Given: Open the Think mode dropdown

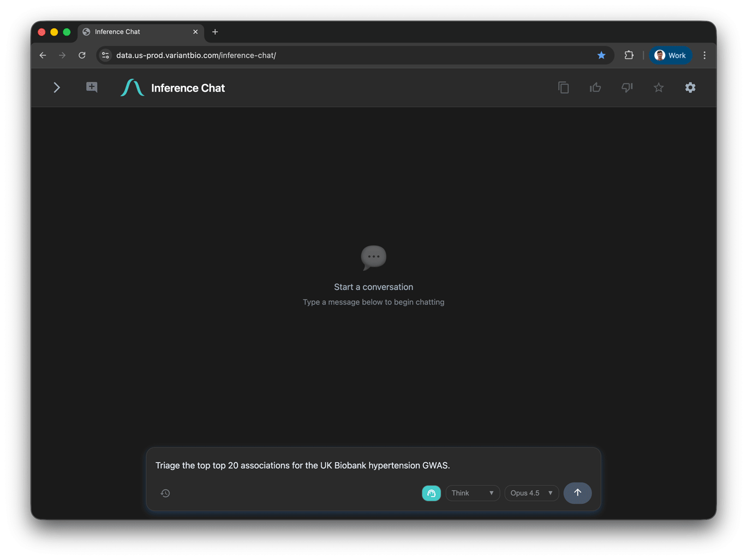Looking at the screenshot, I should 472,493.
